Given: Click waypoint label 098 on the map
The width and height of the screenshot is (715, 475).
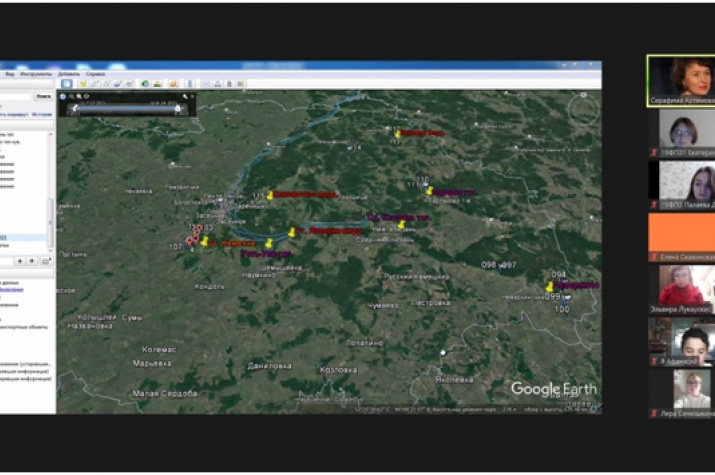Looking at the screenshot, I should click(x=489, y=264).
